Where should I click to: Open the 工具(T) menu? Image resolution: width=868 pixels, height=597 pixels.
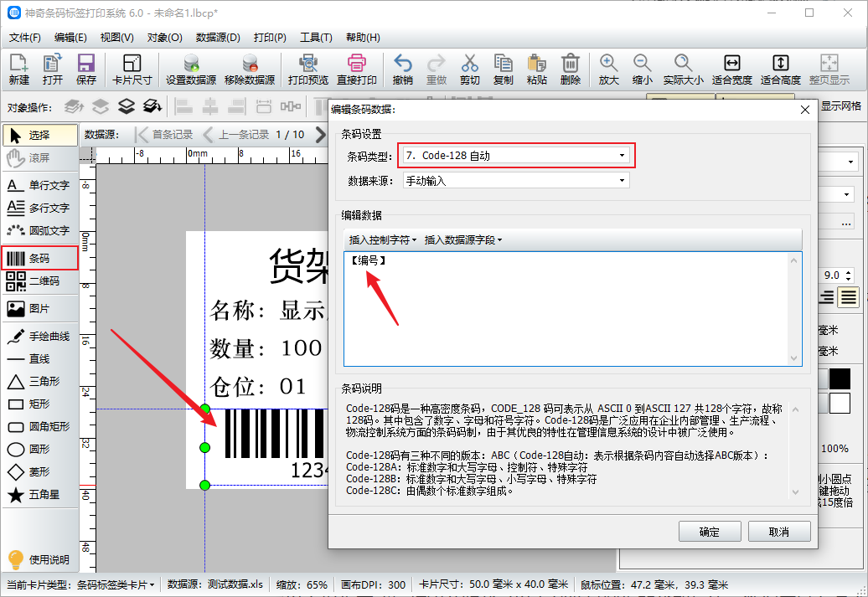click(316, 38)
